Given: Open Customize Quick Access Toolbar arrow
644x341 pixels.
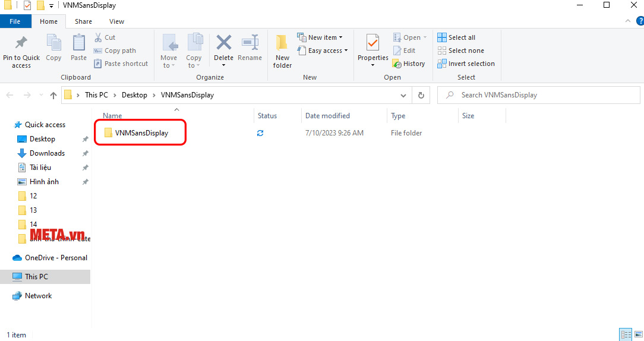Looking at the screenshot, I should 51,6.
